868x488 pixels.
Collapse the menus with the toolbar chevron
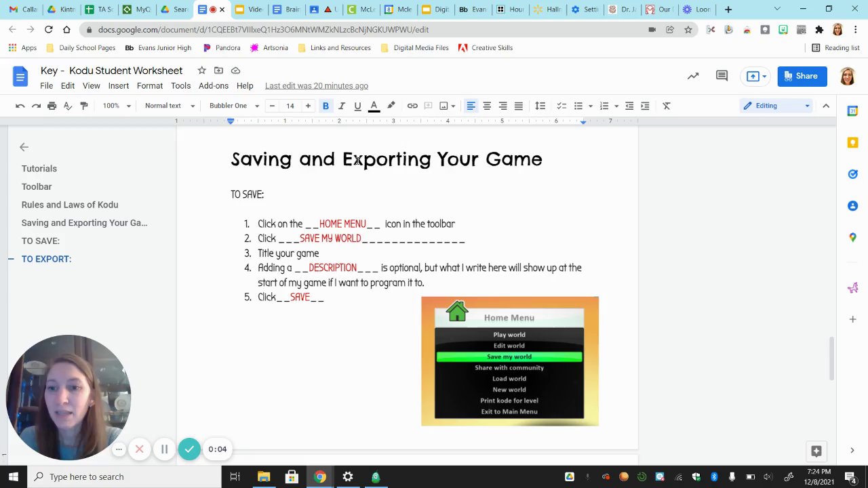pos(826,106)
